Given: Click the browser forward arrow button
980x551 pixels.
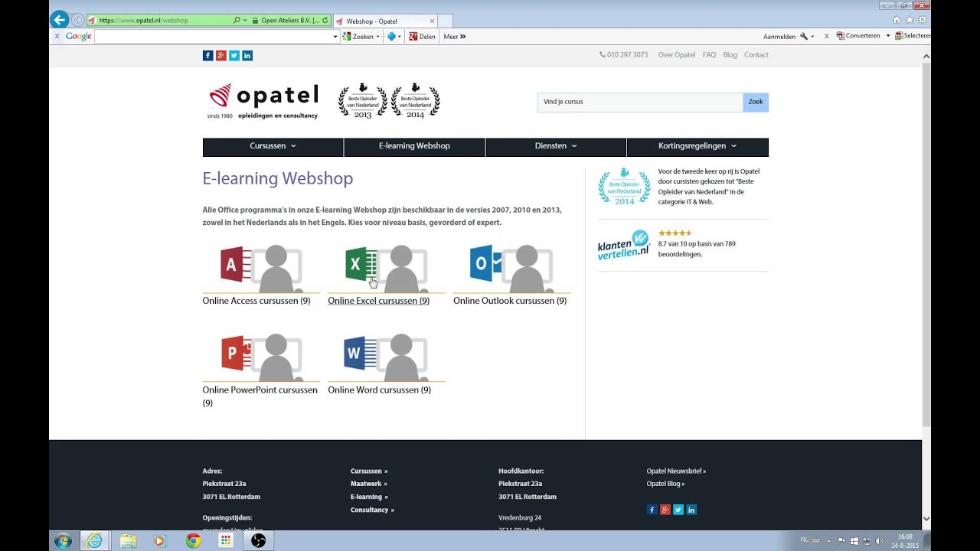Looking at the screenshot, I should [77, 21].
